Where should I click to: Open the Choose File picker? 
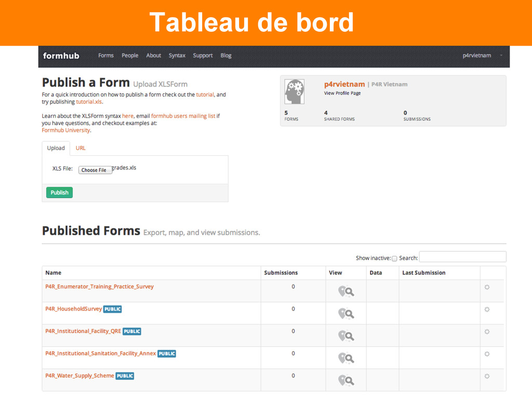click(95, 170)
